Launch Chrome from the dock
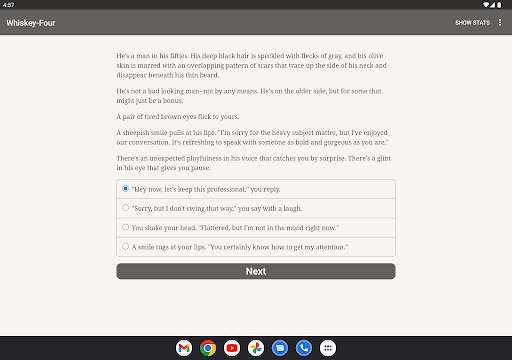 208,348
